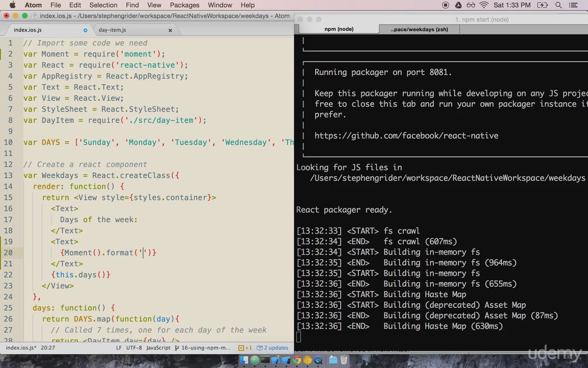The height and width of the screenshot is (368, 588).
Task: Open the Google Drive menu bar icon
Action: [x=458, y=5]
